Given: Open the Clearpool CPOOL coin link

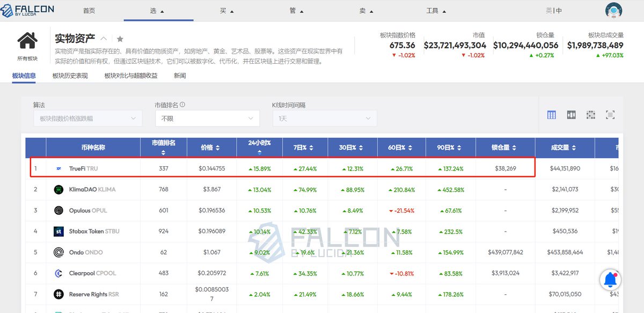Looking at the screenshot, I should click(92, 273).
